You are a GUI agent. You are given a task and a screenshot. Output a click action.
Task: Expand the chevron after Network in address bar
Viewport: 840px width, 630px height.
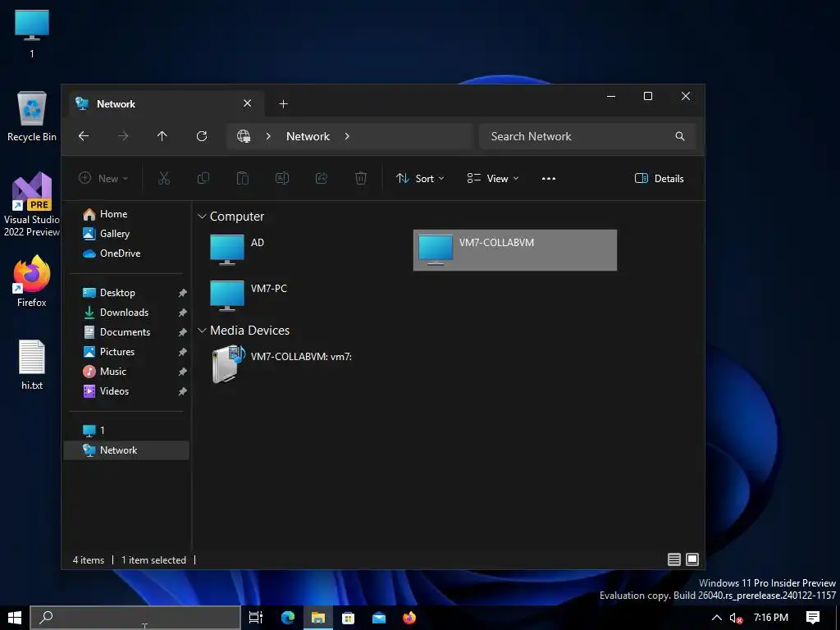pos(347,136)
